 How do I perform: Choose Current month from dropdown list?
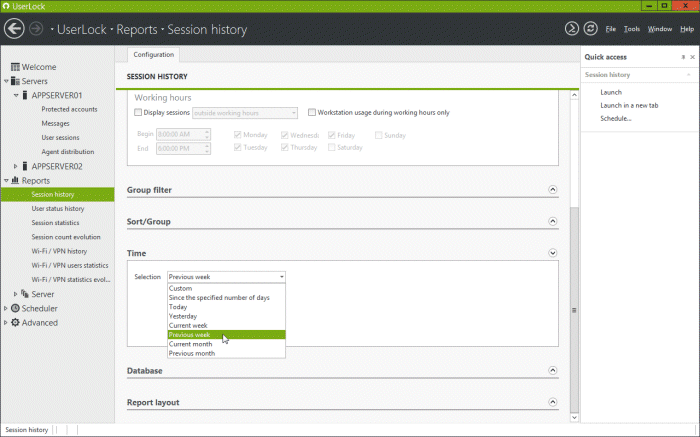pos(189,344)
